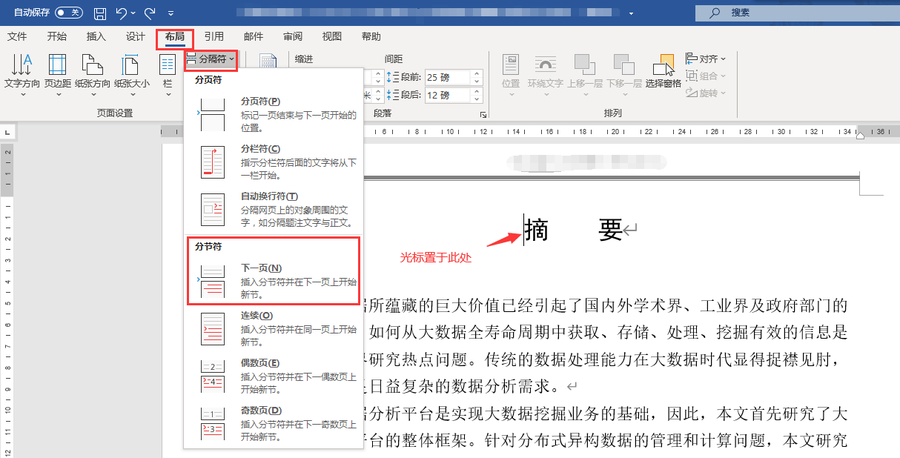Select 下一页 section break option
This screenshot has width=900, height=458.
(x=270, y=281)
